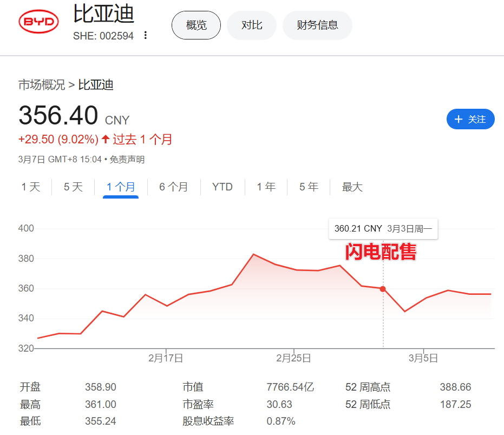Image resolution: width=504 pixels, height=435 pixels.
Task: Click the 股息收益率 value 0.87%
Action: click(281, 421)
